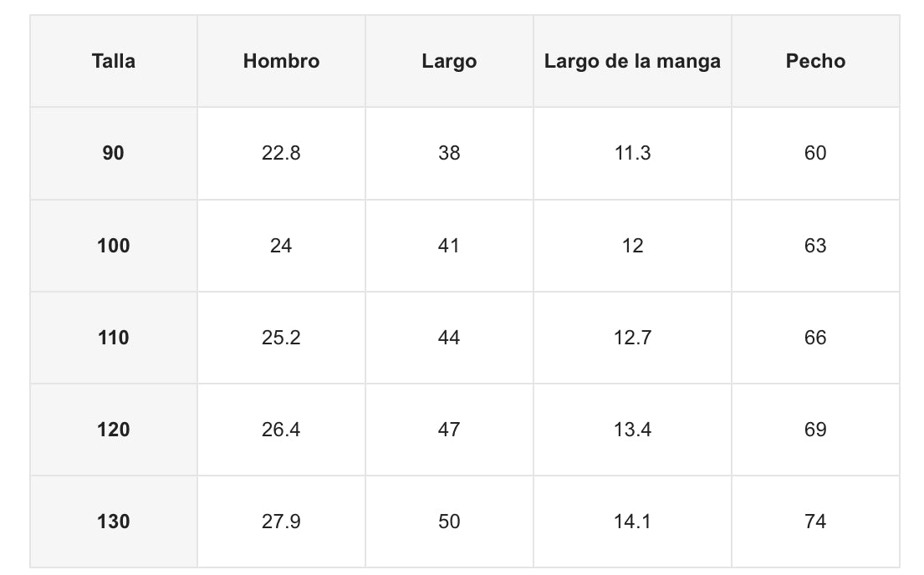Select the 69 chest value cell
The width and height of the screenshot is (924, 575).
coord(815,430)
